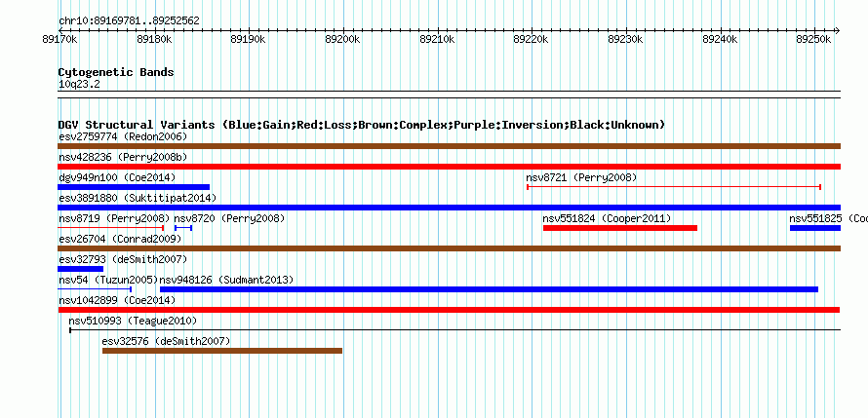Click the blue nsv551825 gain bar
868x418 pixels.
[x=815, y=228]
